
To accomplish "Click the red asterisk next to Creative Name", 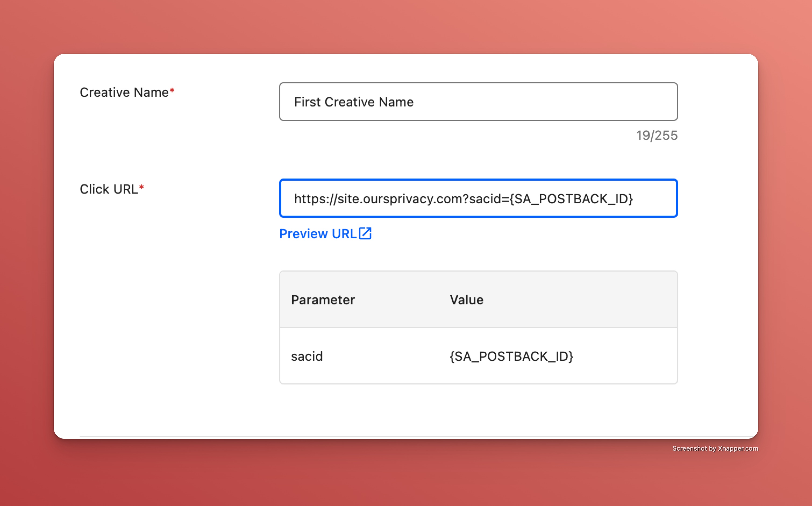I will (172, 90).
